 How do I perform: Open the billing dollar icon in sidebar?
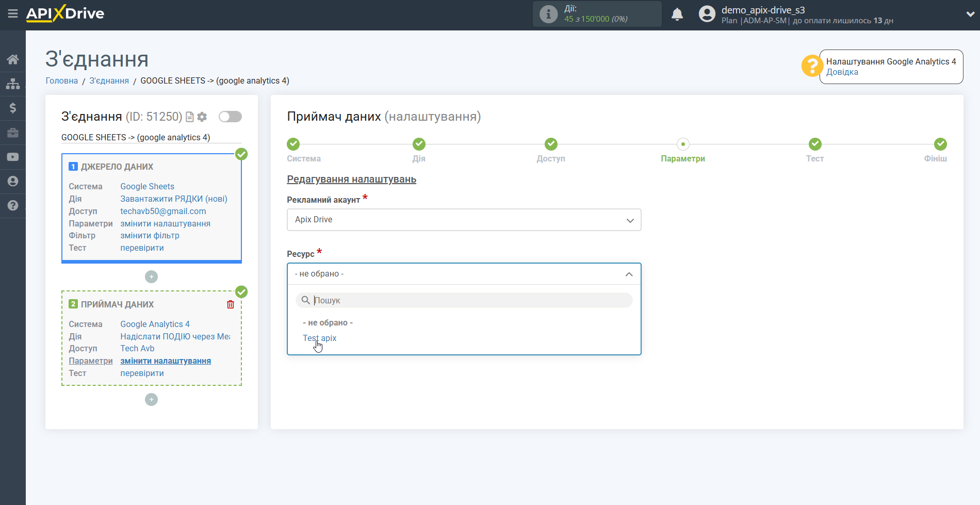13,108
